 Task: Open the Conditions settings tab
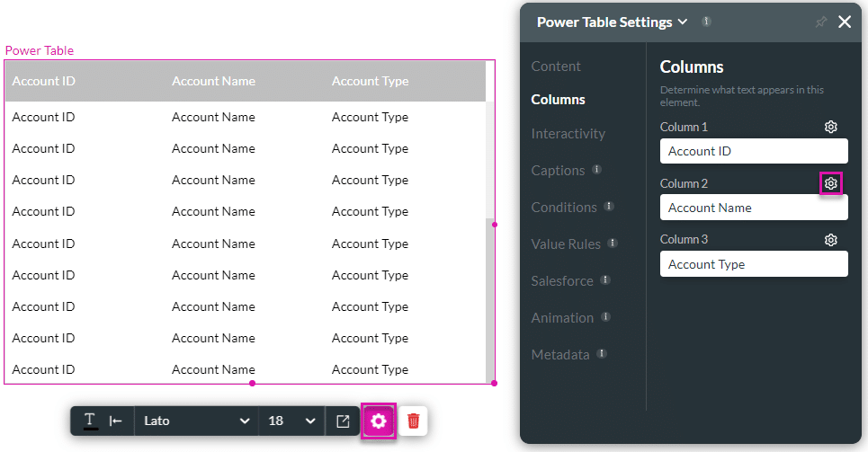[564, 208]
